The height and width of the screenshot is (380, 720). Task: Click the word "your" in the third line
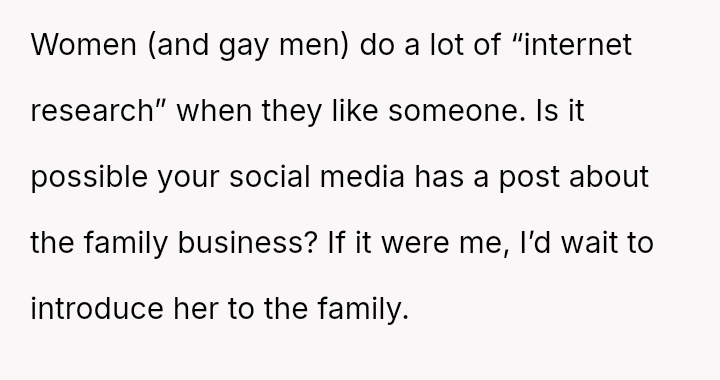(189, 179)
